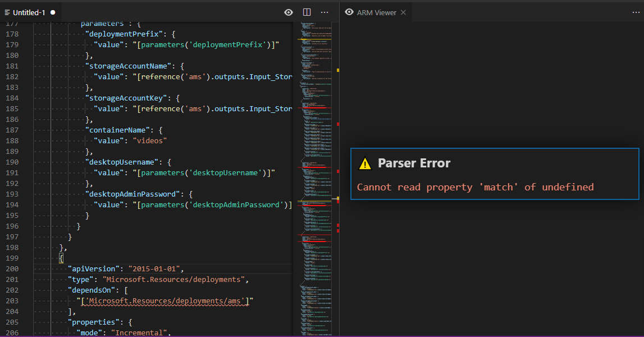The height and width of the screenshot is (337, 644).
Task: Switch to the ARM Viewer tab
Action: [x=376, y=13]
